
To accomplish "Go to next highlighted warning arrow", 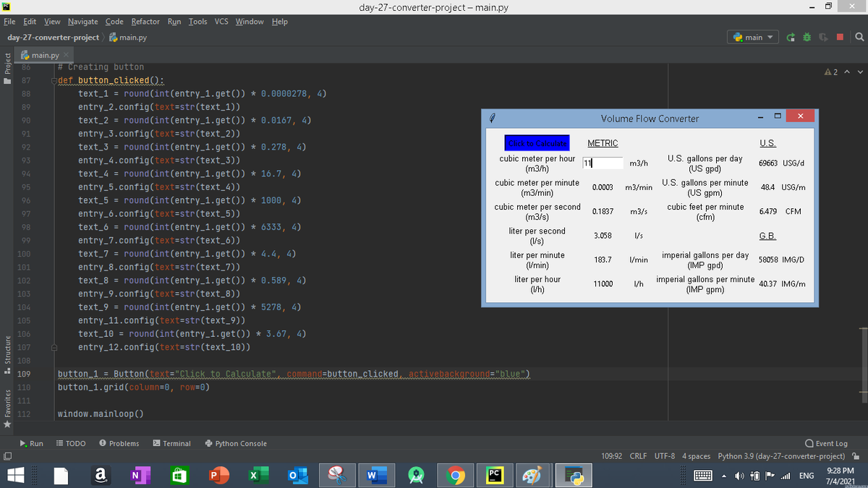I will (x=859, y=72).
